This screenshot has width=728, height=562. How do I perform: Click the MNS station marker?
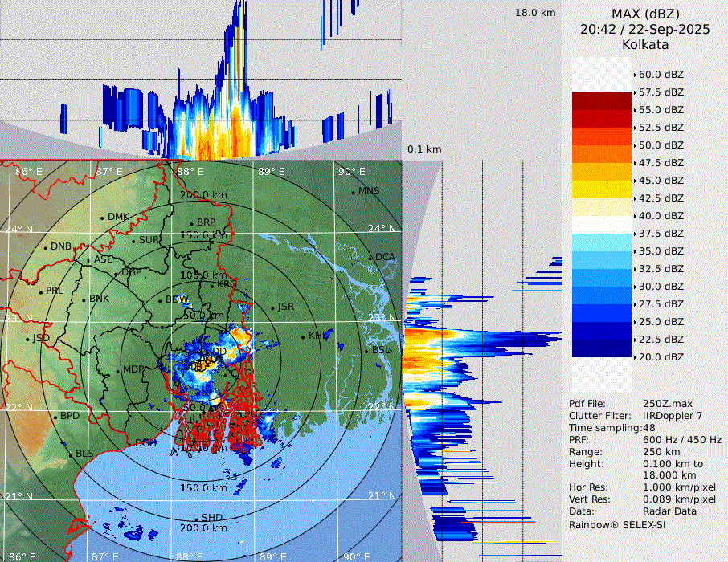(x=354, y=192)
